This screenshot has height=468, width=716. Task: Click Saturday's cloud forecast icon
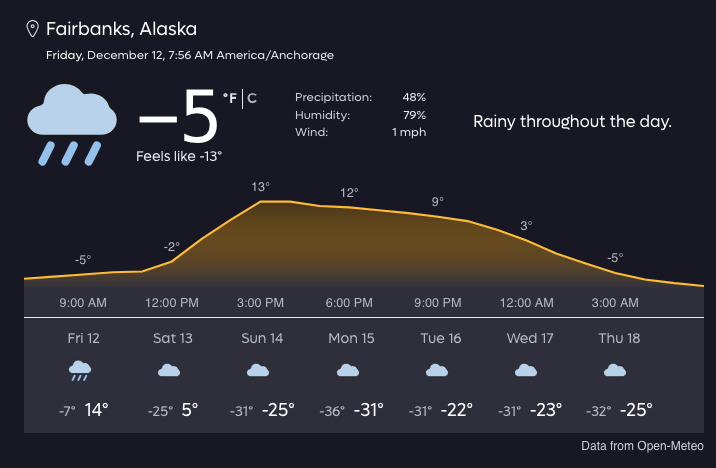[x=170, y=371]
